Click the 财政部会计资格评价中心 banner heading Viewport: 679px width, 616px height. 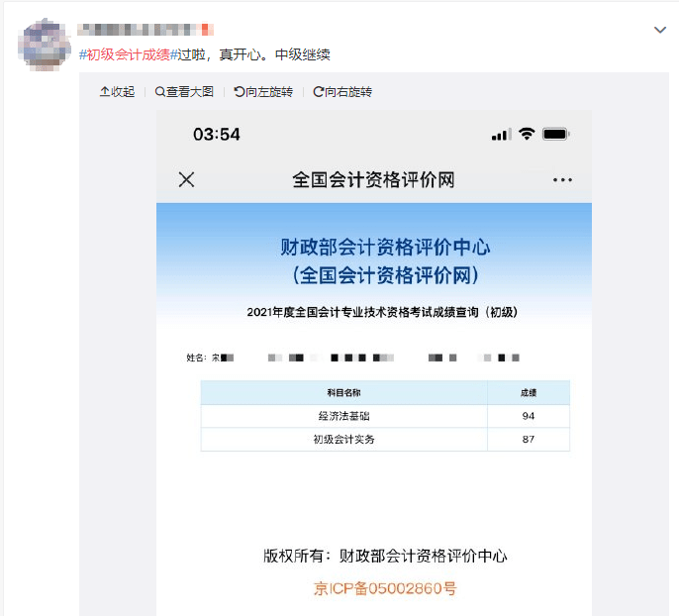[385, 248]
